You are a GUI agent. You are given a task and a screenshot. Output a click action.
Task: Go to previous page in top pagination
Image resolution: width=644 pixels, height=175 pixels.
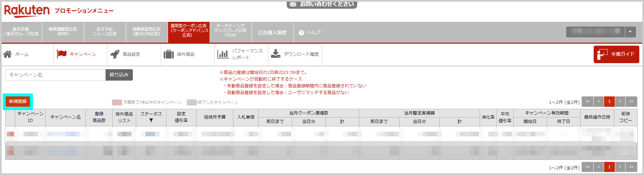(x=599, y=101)
